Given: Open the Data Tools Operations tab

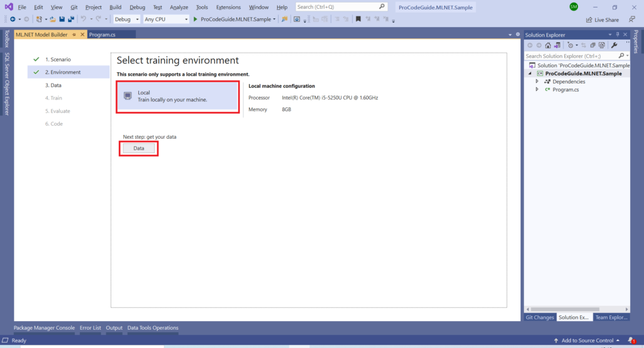Looking at the screenshot, I should [153, 328].
